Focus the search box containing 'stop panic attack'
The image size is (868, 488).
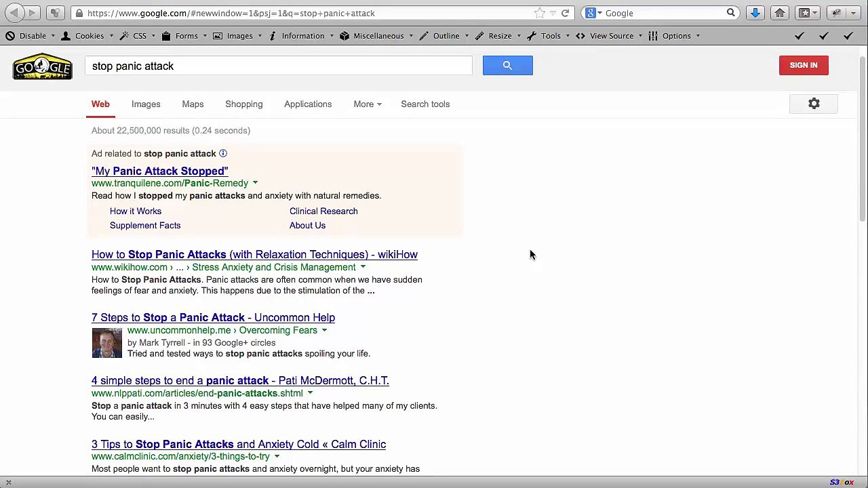pyautogui.click(x=279, y=66)
